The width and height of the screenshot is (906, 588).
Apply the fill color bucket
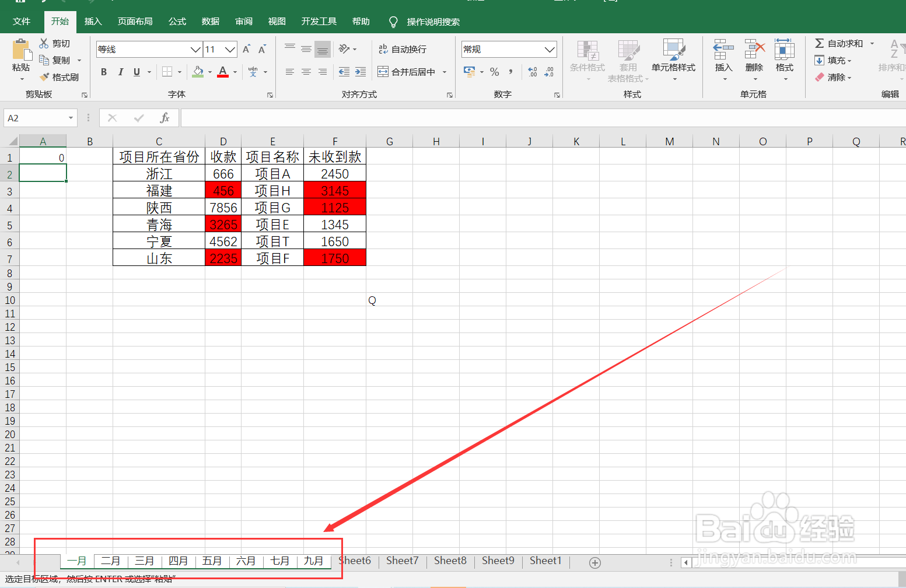[198, 72]
